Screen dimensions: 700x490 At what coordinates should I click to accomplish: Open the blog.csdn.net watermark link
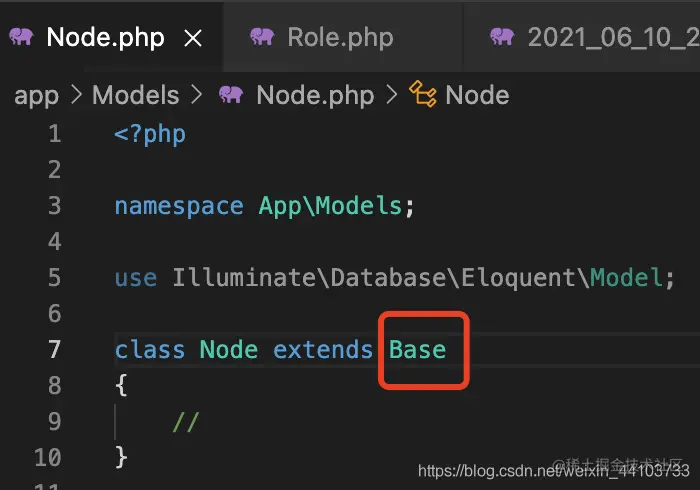point(554,471)
